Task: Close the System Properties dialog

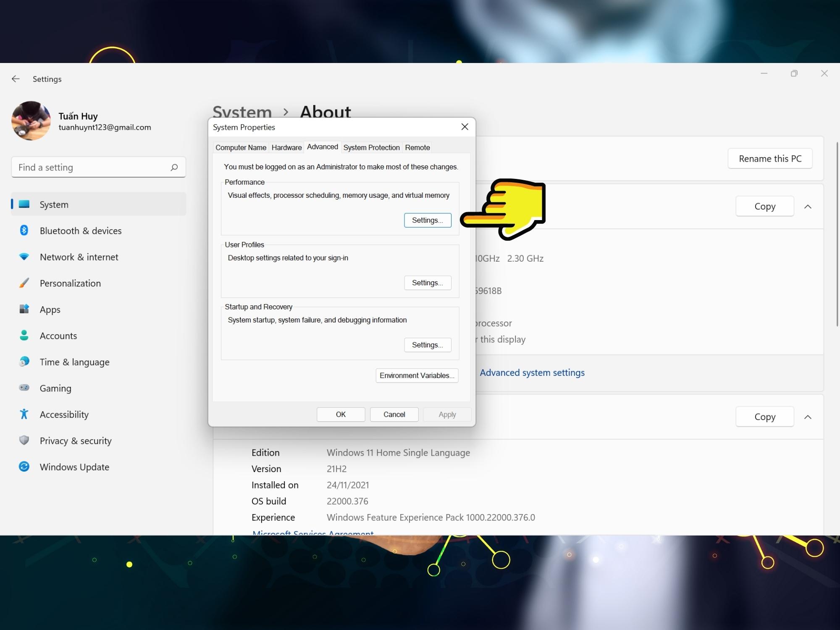Action: pos(465,127)
